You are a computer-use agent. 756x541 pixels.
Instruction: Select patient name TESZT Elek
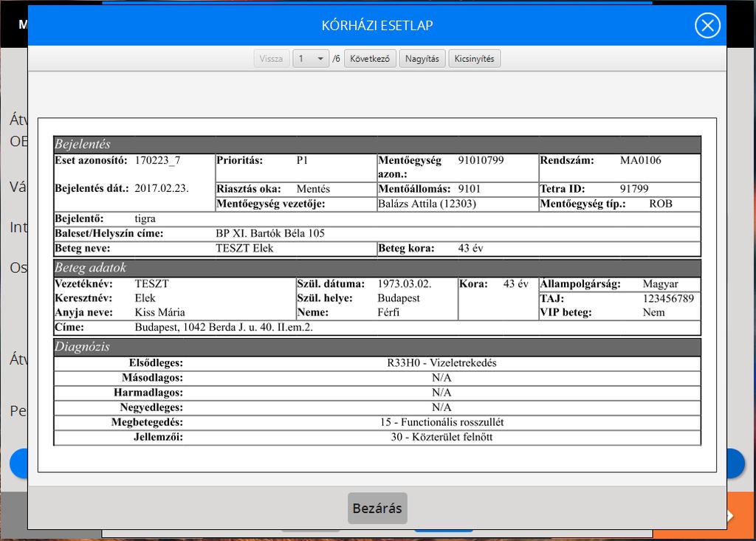point(244,249)
